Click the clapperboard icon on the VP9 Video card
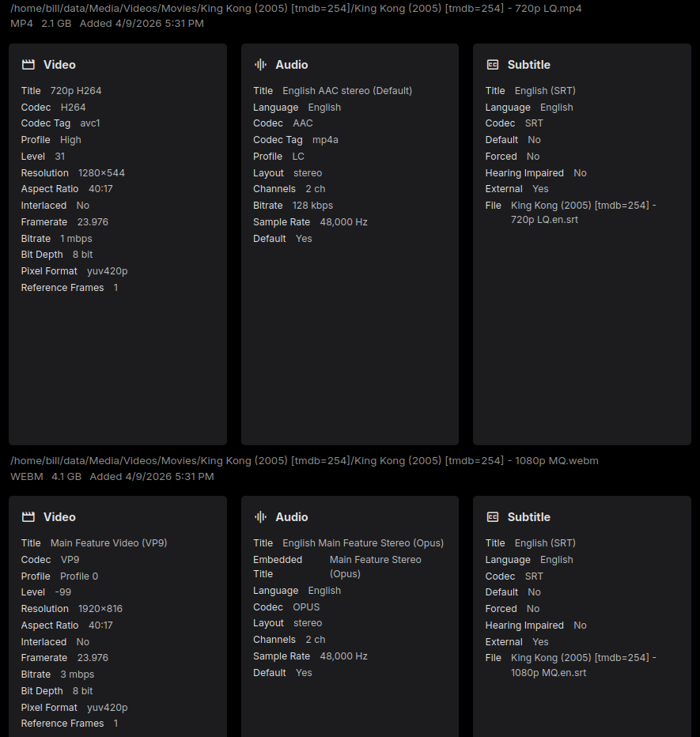The height and width of the screenshot is (737, 700). (28, 517)
